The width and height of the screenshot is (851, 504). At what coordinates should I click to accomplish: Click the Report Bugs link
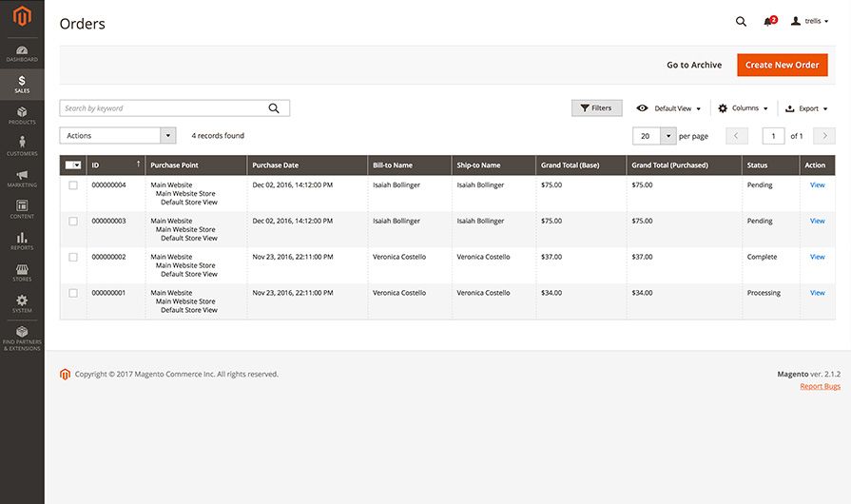click(820, 386)
